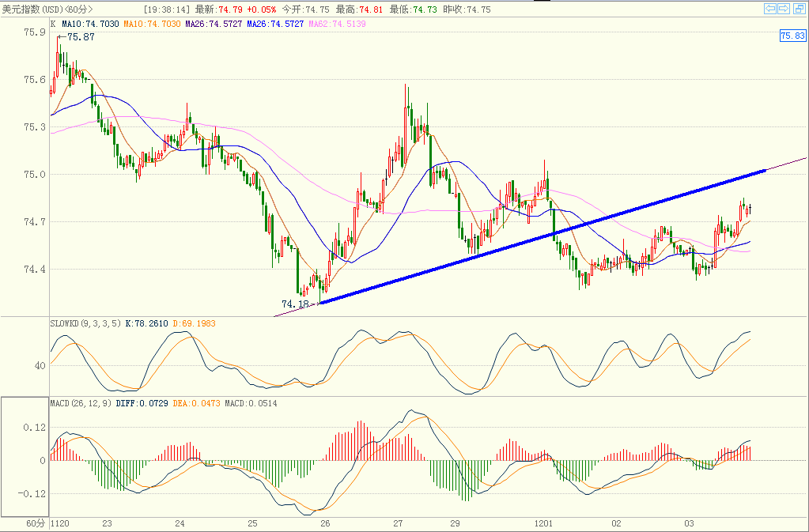
Task: Click the 25 date on the time axis
Action: click(252, 524)
